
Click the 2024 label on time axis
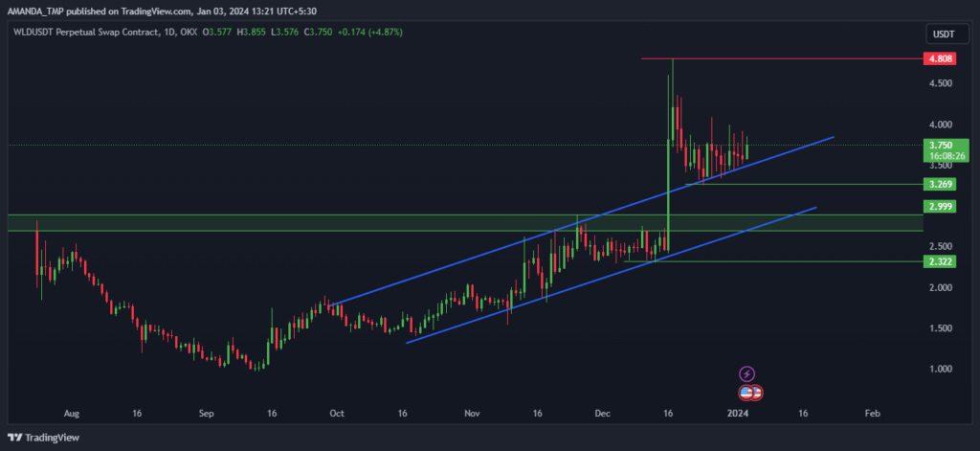(738, 414)
